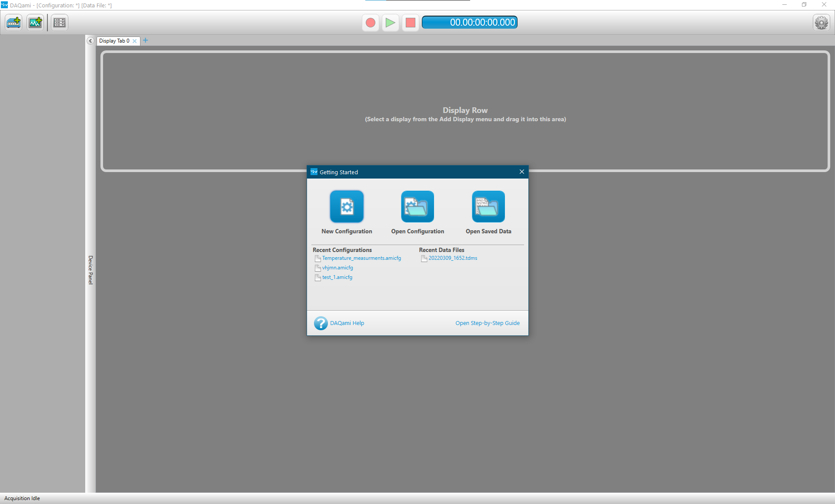Close the Getting Started dialog
Viewport: 835px width, 504px height.
[522, 172]
